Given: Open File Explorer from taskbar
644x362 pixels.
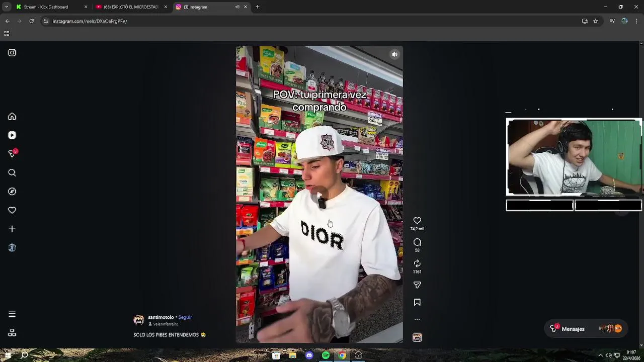Looking at the screenshot, I should point(293,355).
